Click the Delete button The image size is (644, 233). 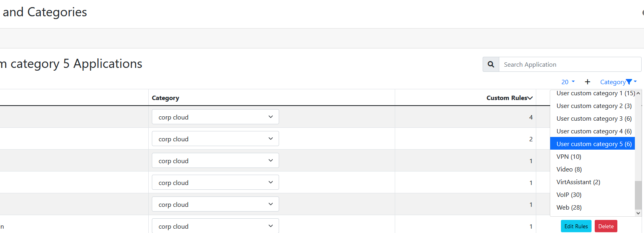[x=606, y=226]
